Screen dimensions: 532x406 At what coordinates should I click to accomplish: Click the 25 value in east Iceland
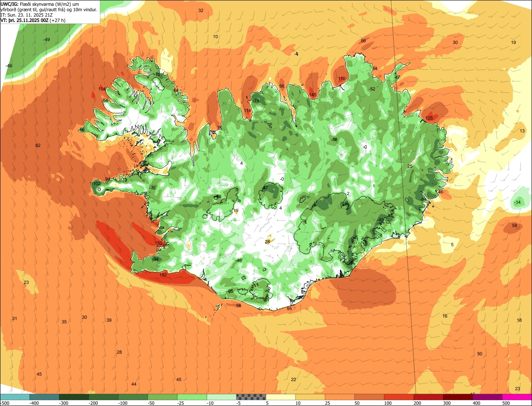pyautogui.click(x=410, y=166)
